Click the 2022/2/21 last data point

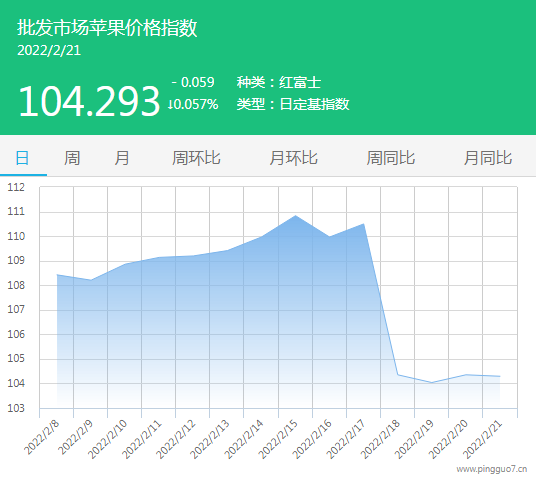tap(500, 376)
